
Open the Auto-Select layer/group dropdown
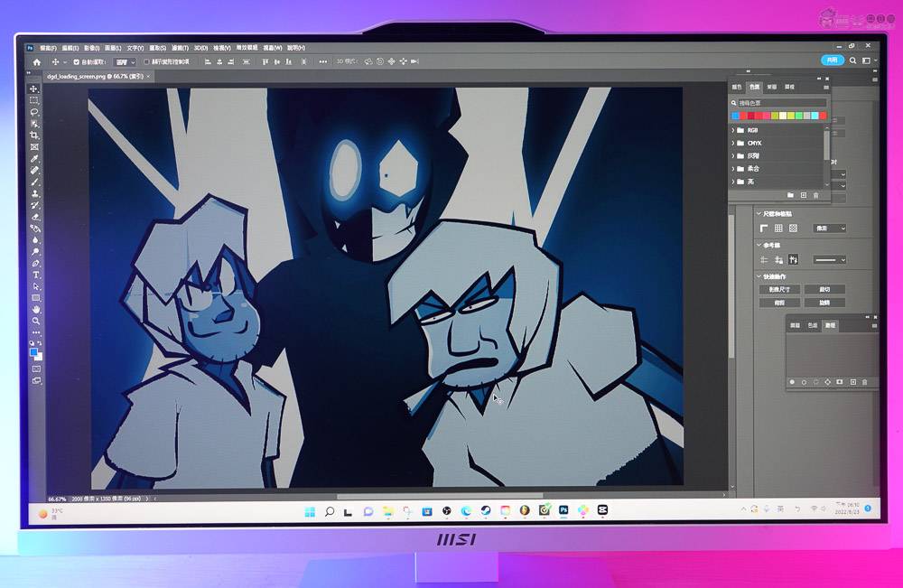pos(125,62)
